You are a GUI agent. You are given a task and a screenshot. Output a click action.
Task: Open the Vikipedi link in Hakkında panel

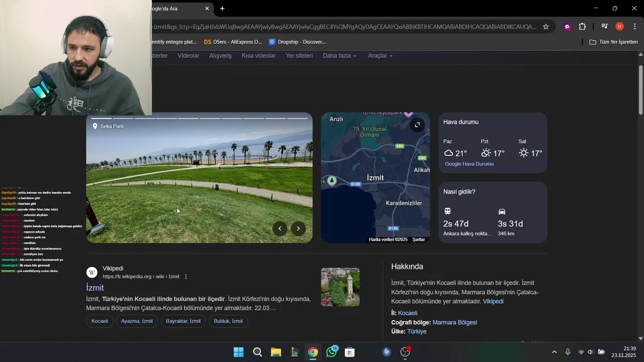493,301
